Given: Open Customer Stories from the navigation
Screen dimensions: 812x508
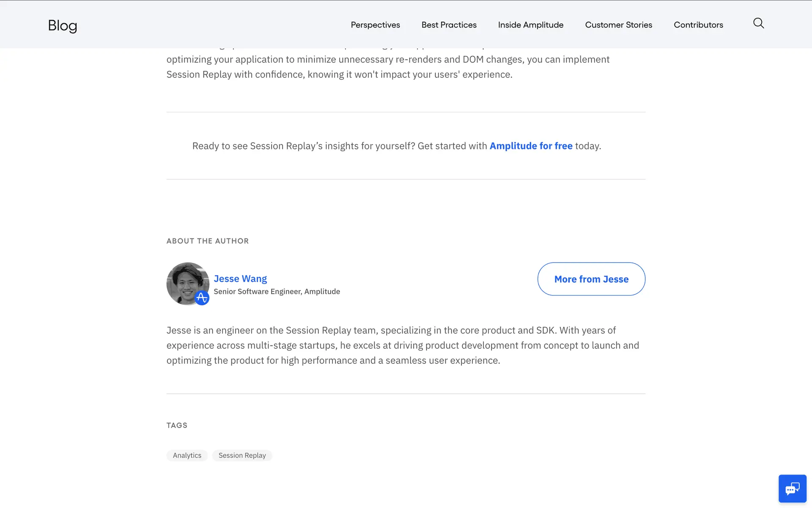Looking at the screenshot, I should (618, 25).
